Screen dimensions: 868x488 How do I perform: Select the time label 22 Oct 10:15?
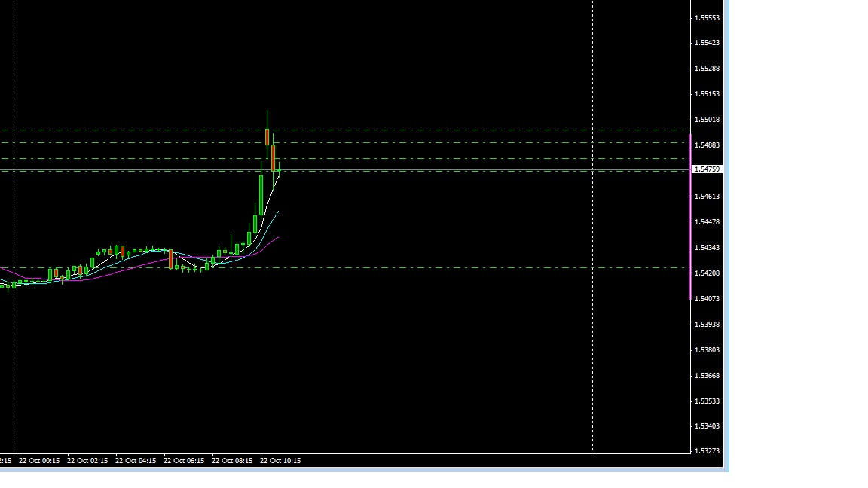click(280, 460)
